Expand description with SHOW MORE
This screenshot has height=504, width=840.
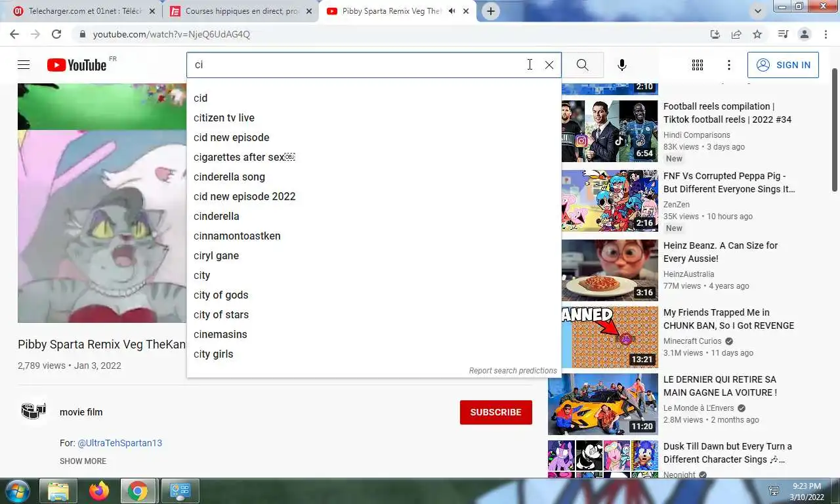83,461
